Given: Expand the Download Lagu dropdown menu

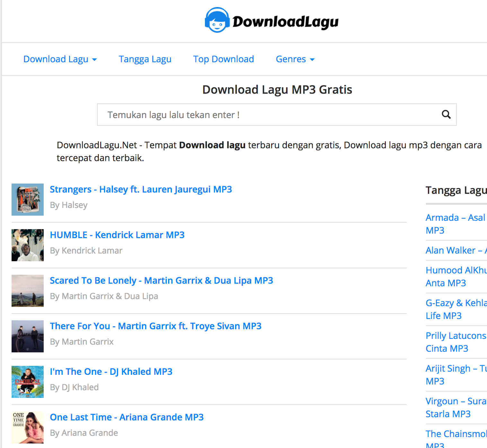Looking at the screenshot, I should 60,59.
